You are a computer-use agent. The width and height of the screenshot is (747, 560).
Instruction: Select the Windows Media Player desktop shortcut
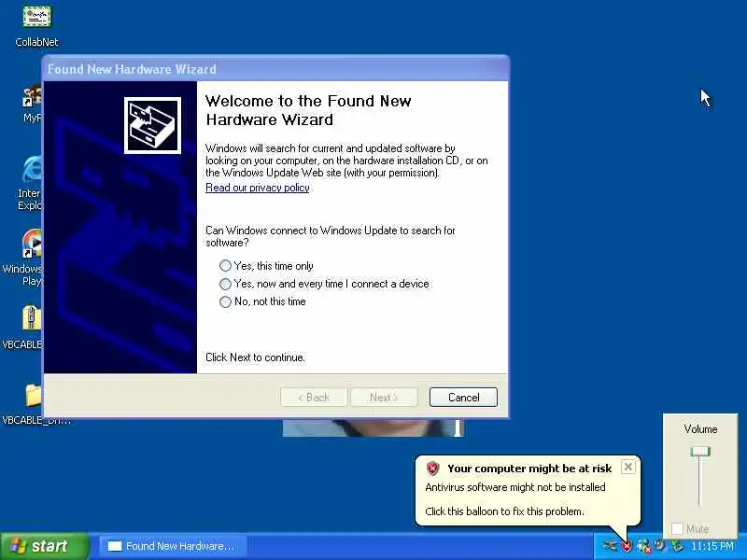tap(33, 244)
